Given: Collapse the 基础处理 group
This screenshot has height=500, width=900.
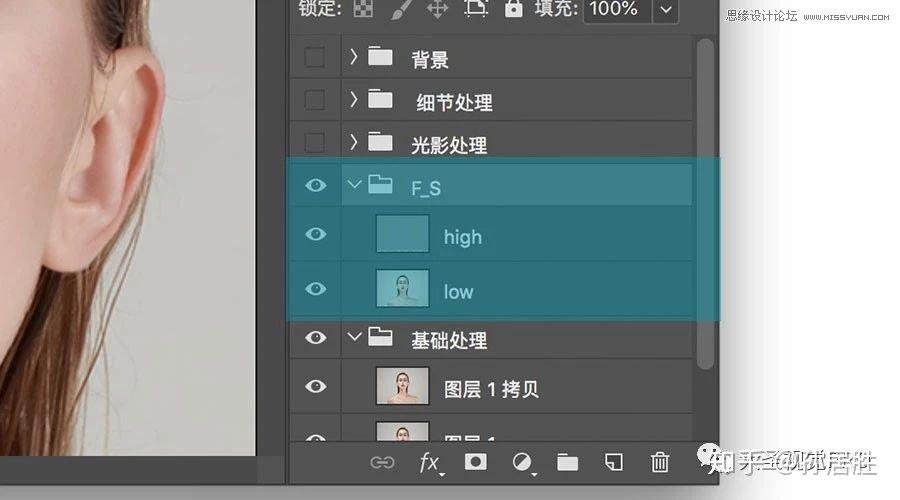Looking at the screenshot, I should click(x=354, y=336).
